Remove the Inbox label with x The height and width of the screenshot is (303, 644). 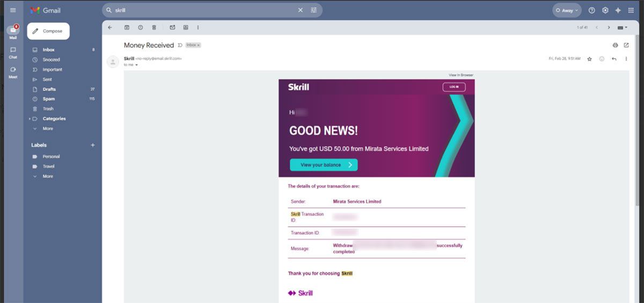199,45
